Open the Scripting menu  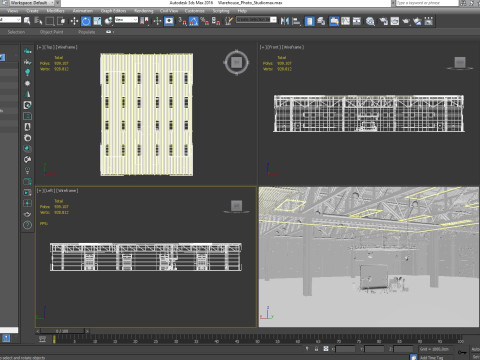click(221, 11)
